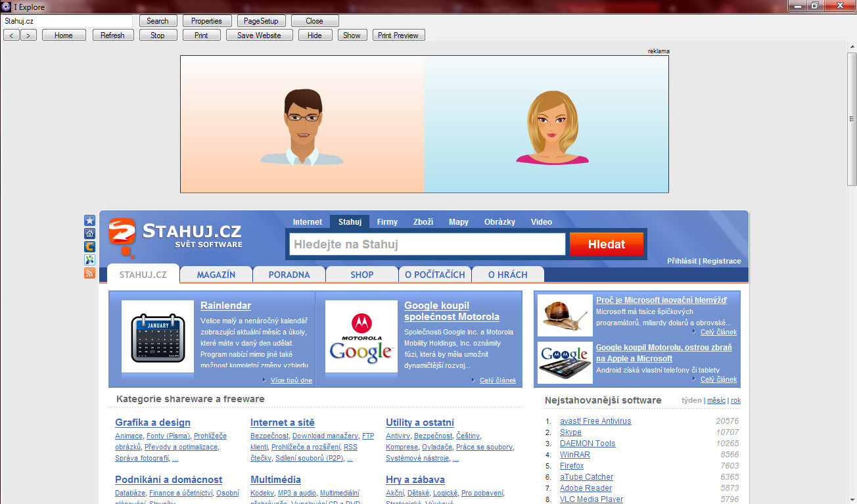Image resolution: width=857 pixels, height=504 pixels.
Task: Click the star favorites icon on sidebar
Action: [89, 221]
